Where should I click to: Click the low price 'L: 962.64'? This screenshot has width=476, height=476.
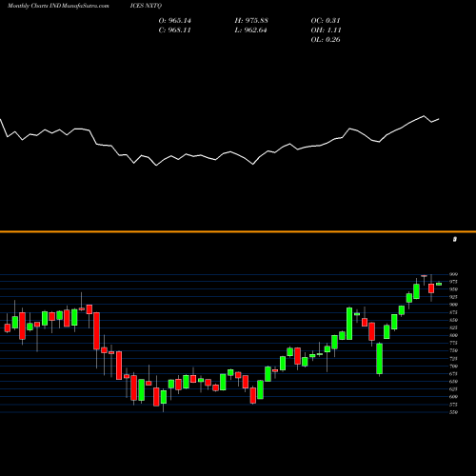[250, 30]
